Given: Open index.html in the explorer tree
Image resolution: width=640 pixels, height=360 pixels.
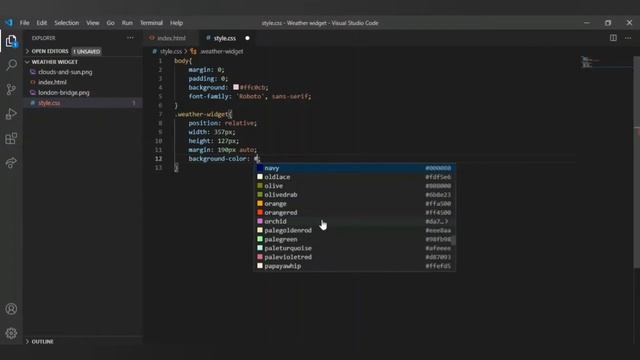Looking at the screenshot, I should (x=52, y=82).
